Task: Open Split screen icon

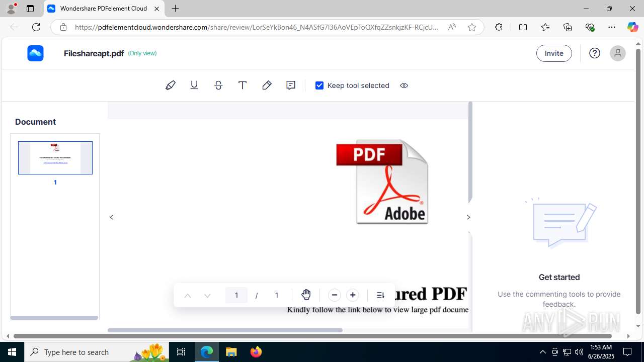Action: [x=523, y=27]
